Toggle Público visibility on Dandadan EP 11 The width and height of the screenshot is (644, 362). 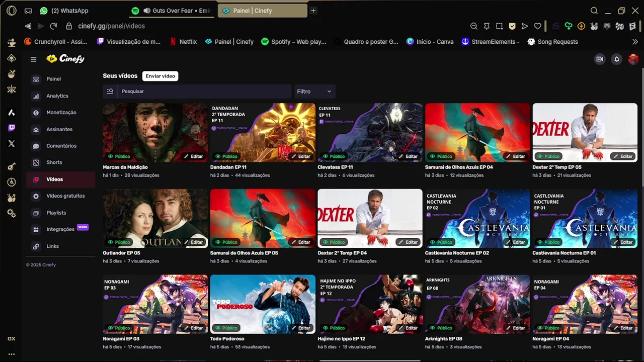point(226,156)
